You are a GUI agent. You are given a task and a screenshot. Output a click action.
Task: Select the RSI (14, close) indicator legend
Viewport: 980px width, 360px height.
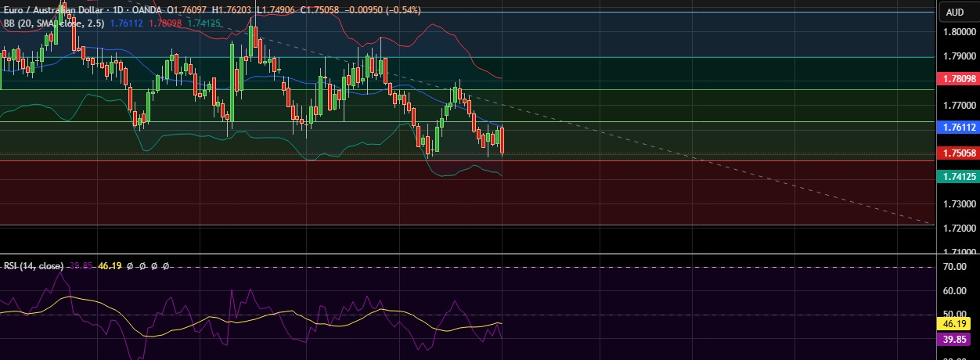[x=33, y=266]
